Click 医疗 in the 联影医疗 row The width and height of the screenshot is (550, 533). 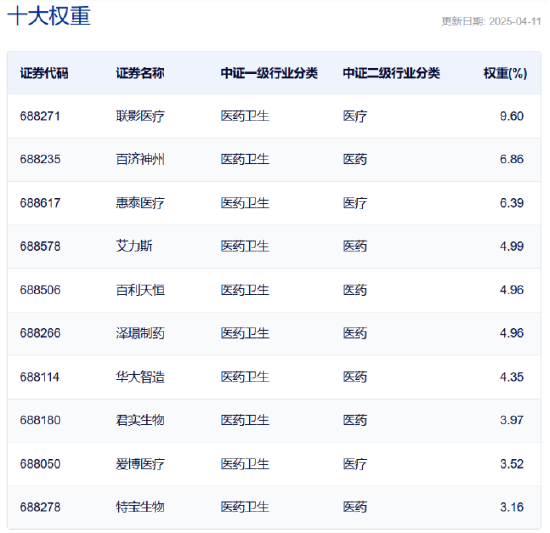click(355, 116)
